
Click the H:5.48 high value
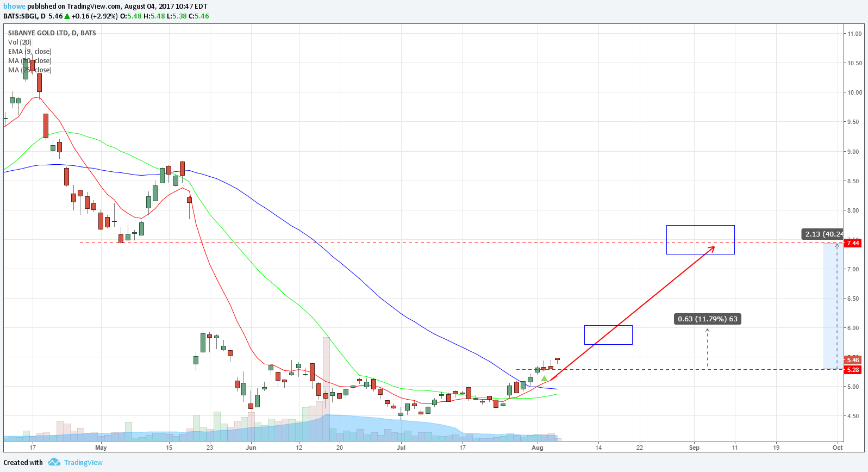tap(154, 16)
